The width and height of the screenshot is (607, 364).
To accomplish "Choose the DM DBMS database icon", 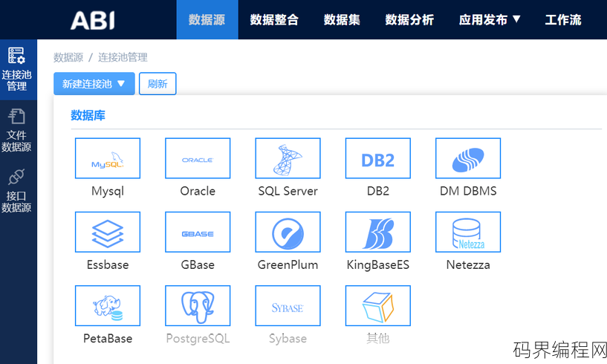I will pos(468,158).
